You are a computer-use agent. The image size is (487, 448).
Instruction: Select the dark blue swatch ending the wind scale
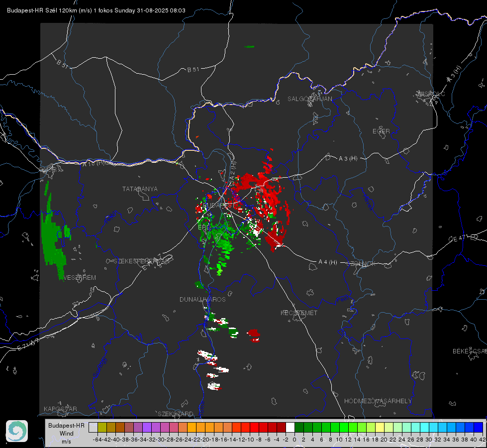(479, 427)
